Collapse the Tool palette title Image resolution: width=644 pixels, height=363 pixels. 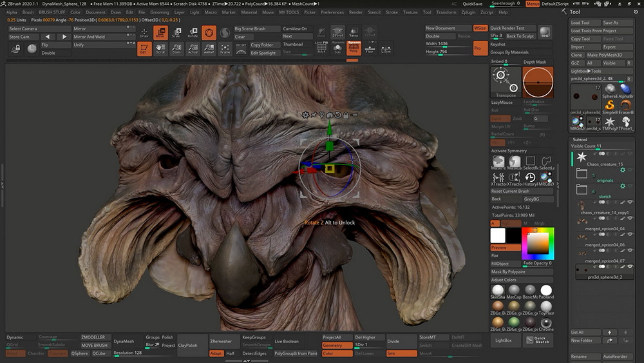574,12
